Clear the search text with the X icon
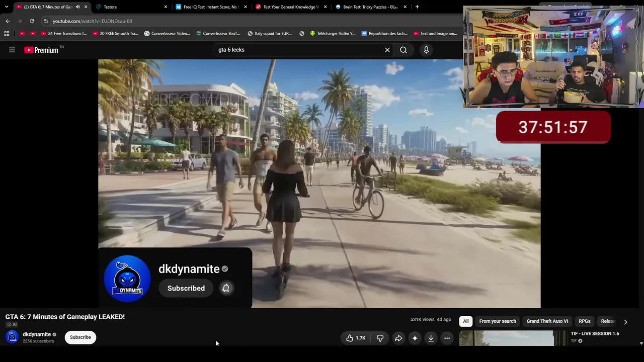Image resolution: width=644 pixels, height=362 pixels. pyautogui.click(x=387, y=50)
